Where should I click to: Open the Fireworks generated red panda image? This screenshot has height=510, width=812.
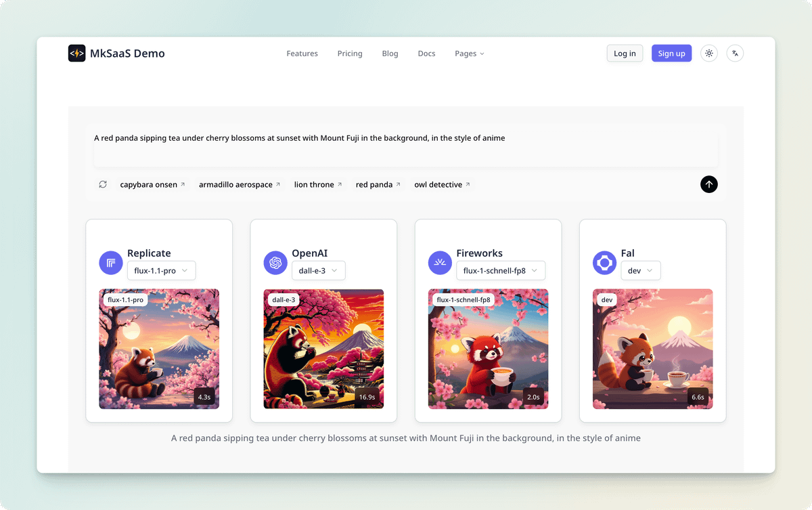488,349
